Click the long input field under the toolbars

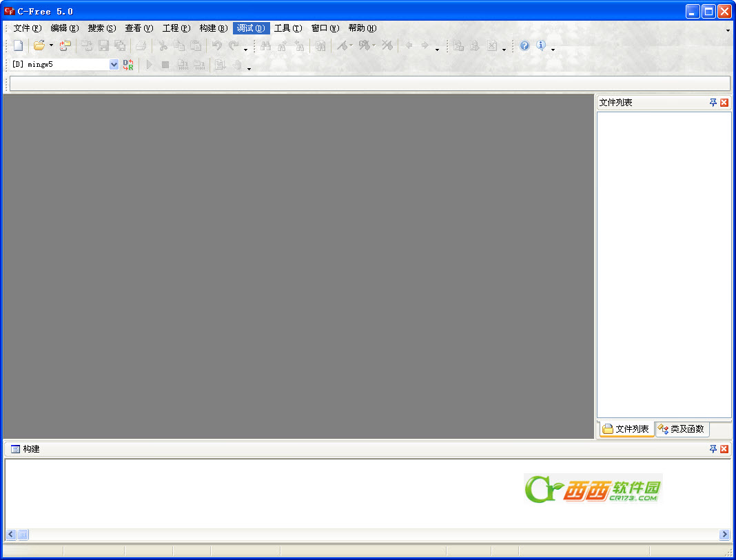(370, 84)
